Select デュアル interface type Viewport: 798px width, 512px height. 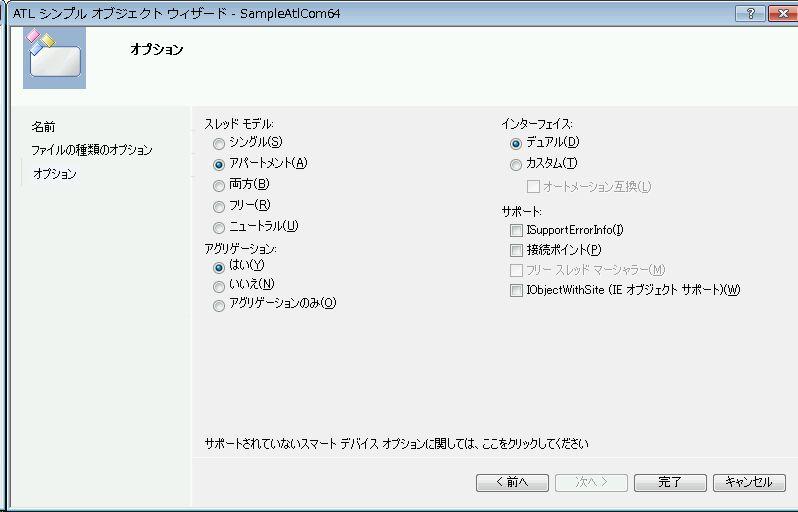click(516, 143)
